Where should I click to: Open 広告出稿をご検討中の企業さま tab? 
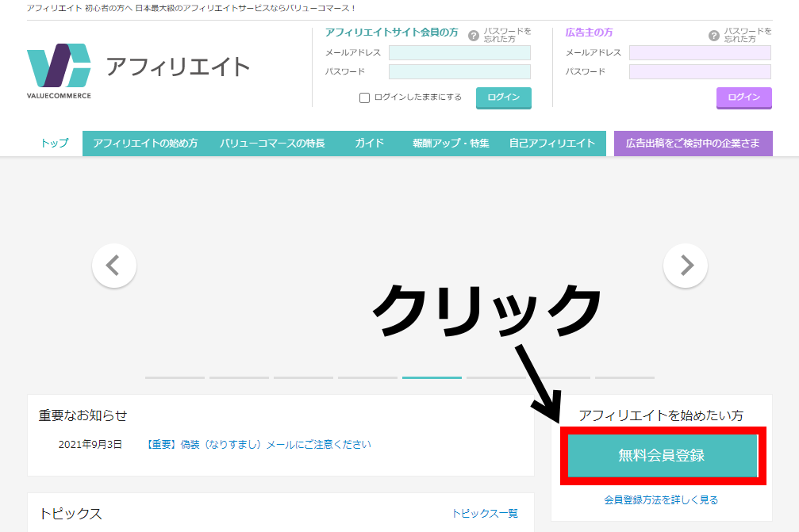tap(693, 144)
